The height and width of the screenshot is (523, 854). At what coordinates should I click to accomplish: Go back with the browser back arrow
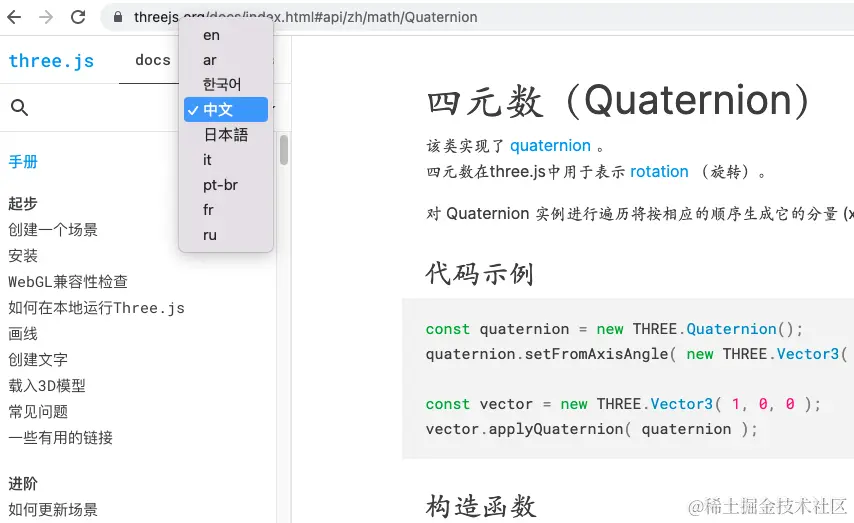tap(14, 17)
